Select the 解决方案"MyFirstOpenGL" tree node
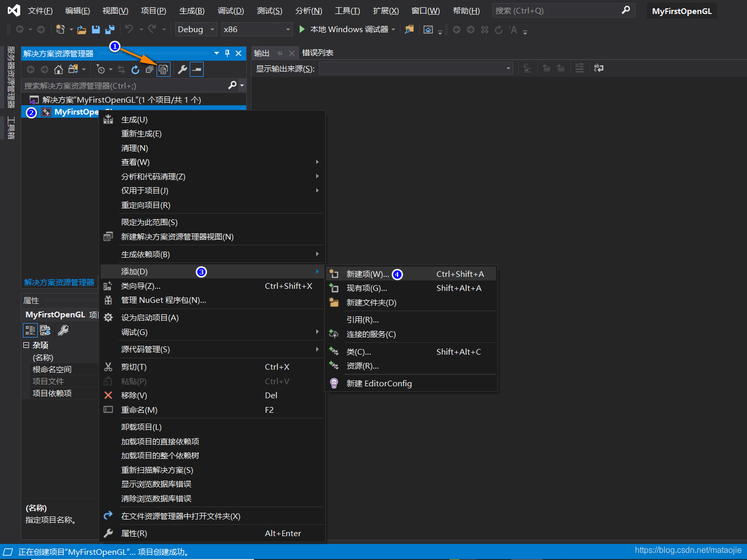The image size is (747, 560). 122,100
